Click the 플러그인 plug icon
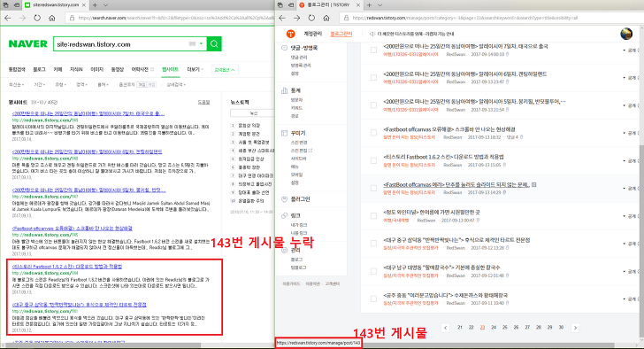The image size is (644, 349). (284, 199)
